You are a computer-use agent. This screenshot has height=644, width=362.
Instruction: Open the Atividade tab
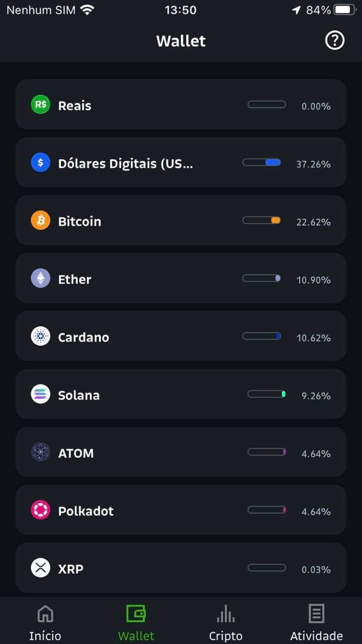317,622
